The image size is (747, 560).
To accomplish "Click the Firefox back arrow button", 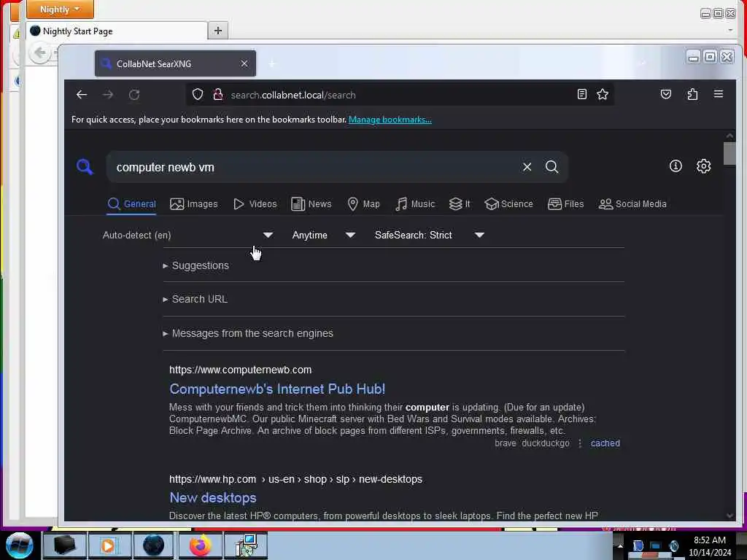I will click(82, 95).
